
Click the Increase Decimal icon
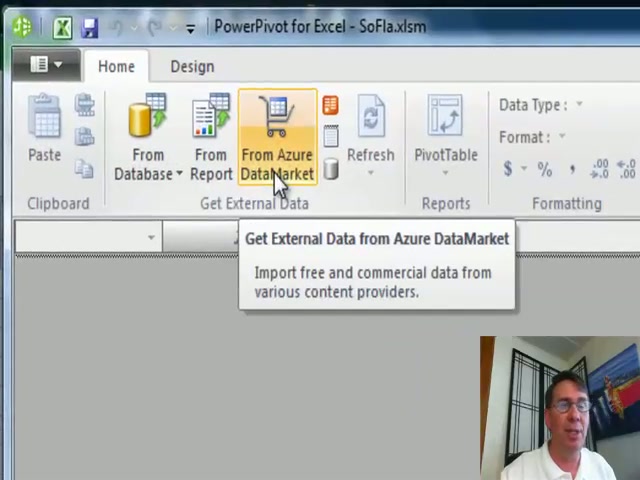[x=599, y=169]
